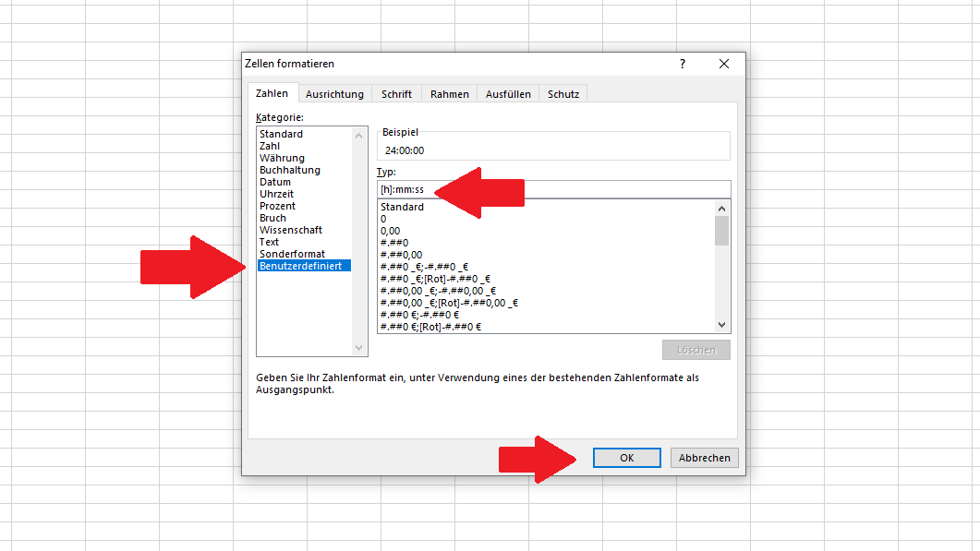Choose the Datum category

[x=275, y=182]
